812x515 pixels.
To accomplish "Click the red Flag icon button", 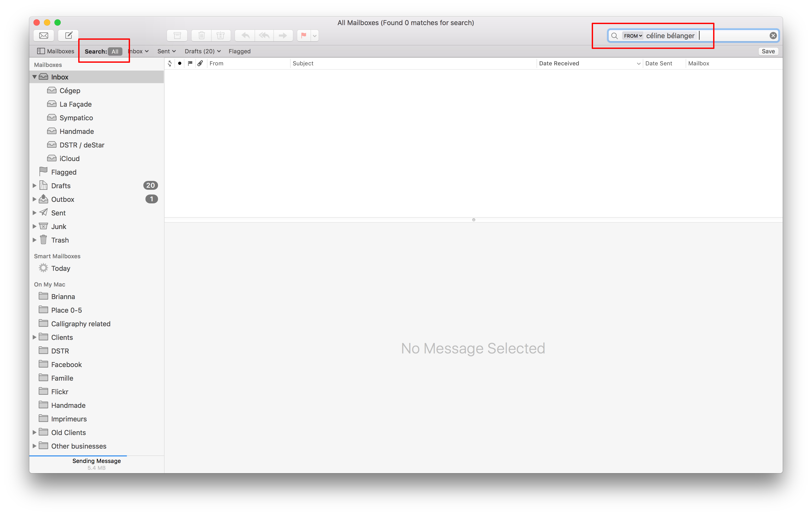I will coord(303,35).
